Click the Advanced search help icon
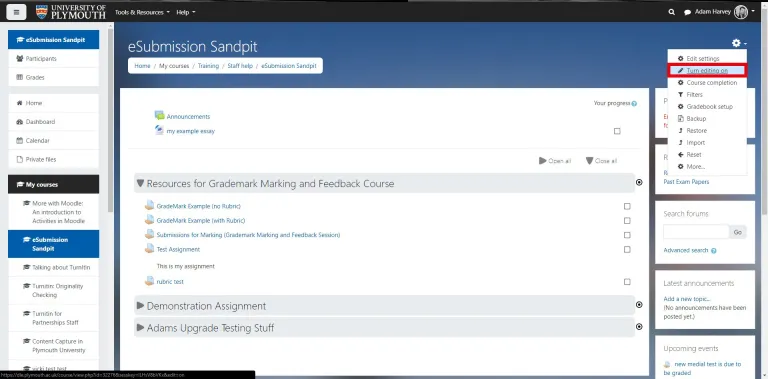 pos(714,251)
